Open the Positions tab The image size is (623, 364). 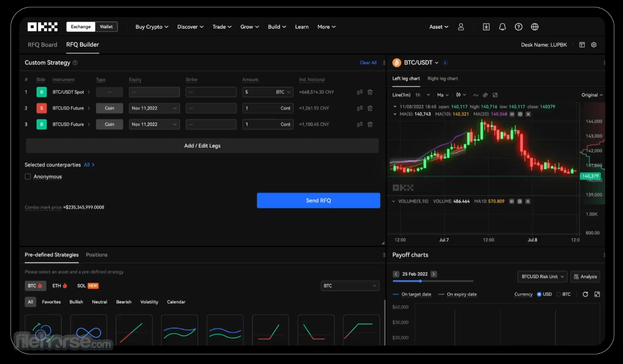coord(97,255)
